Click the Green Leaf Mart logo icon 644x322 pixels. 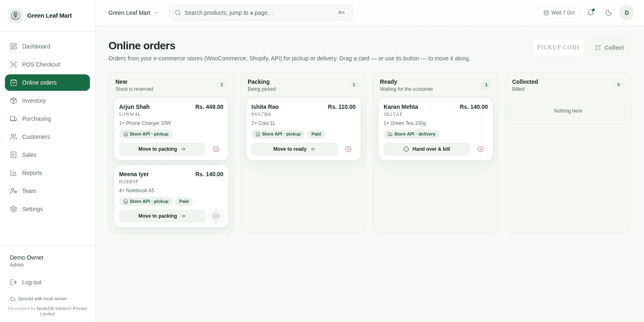pos(16,16)
